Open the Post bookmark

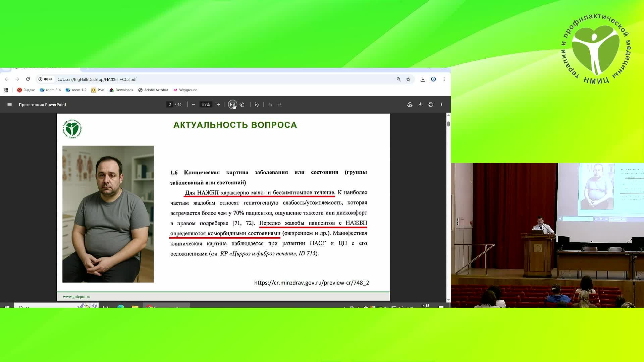(98, 90)
